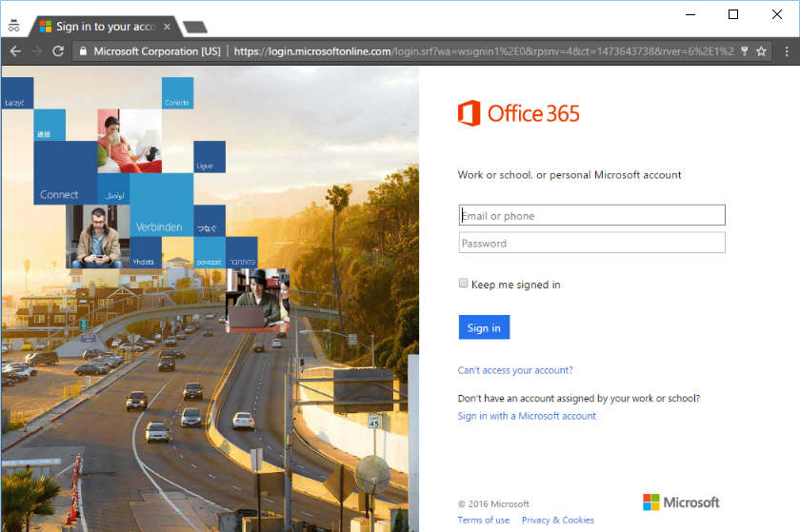The image size is (800, 532).
Task: Click the photo of people with laptop
Action: pos(258,301)
